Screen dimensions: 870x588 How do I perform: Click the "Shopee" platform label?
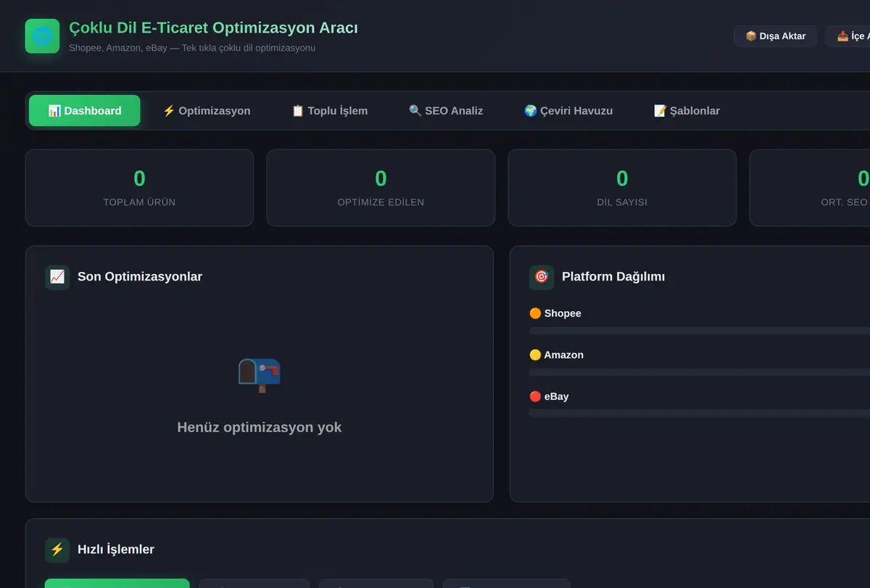(x=555, y=313)
